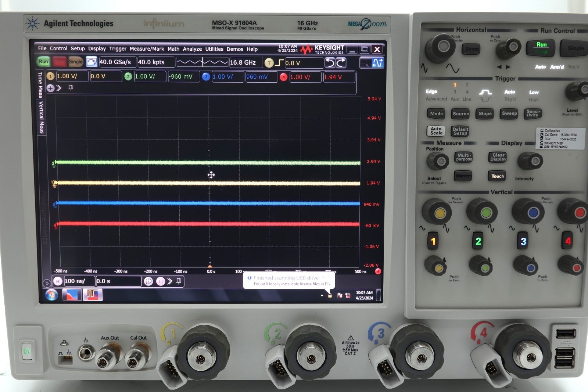Click the red on-screen Stop button
588x392 pixels.
point(59,62)
